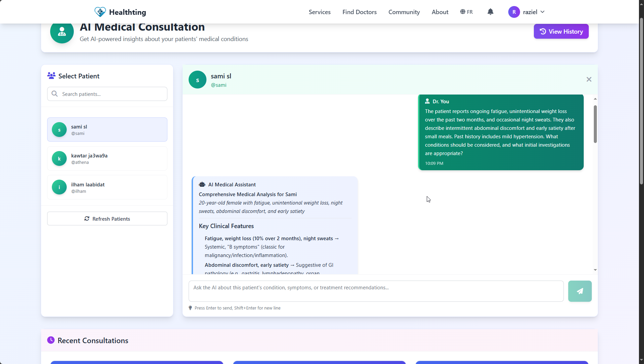Click the paper plane send icon
The height and width of the screenshot is (364, 644).
coord(580,291)
